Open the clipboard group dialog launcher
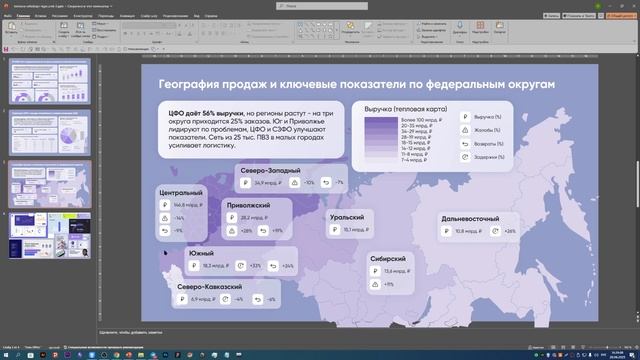Image resolution: width=640 pixels, height=360 pixels. (53, 42)
